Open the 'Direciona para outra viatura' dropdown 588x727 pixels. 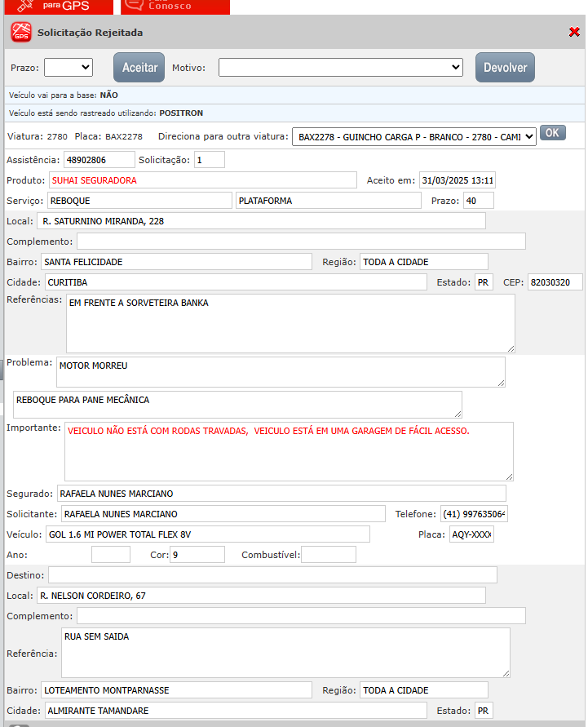[413, 136]
